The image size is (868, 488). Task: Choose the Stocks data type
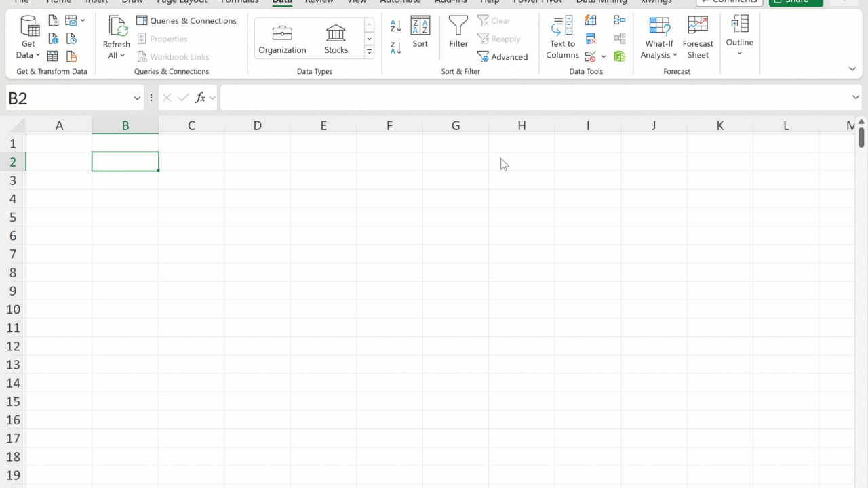[x=336, y=39]
